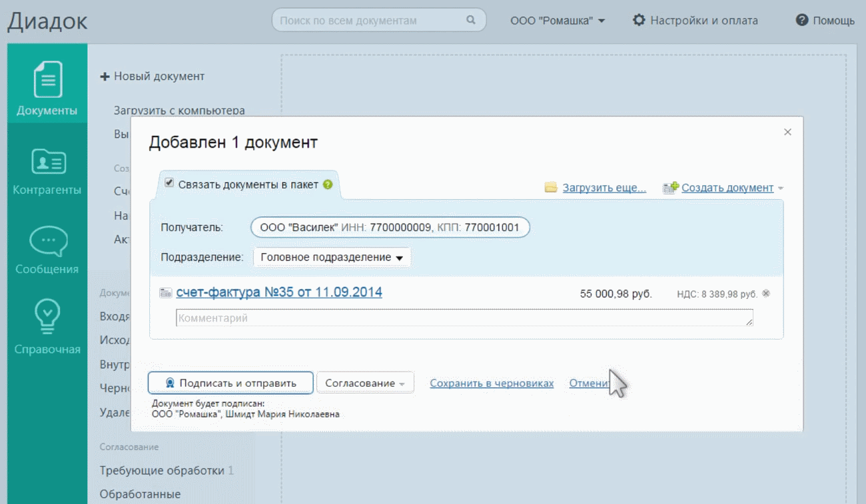Open the Головное подразделение dropdown
The image size is (866, 504).
(x=332, y=257)
